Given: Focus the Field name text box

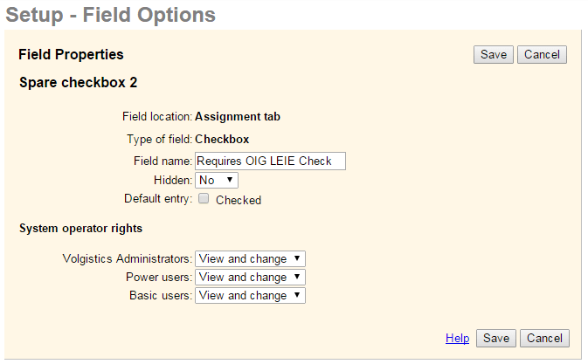Looking at the screenshot, I should [x=270, y=161].
